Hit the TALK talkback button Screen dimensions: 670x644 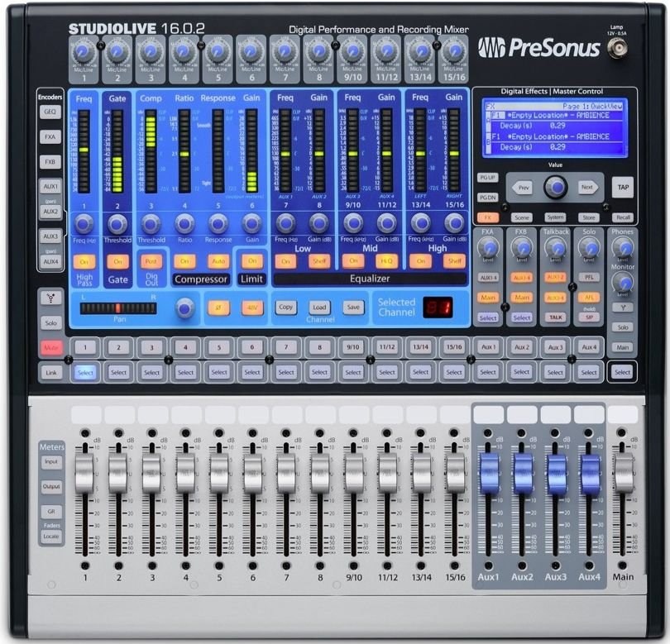click(x=556, y=317)
